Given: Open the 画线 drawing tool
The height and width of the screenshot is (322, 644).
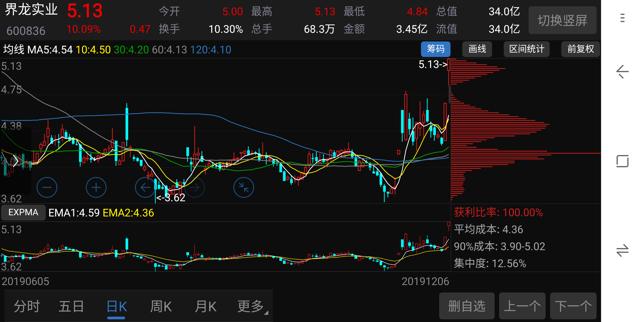Looking at the screenshot, I should 477,49.
